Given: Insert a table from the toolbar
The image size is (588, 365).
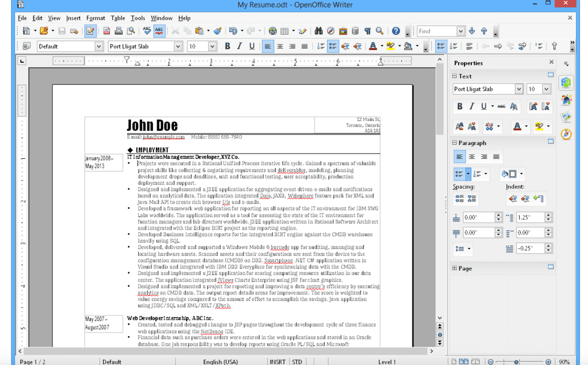Looking at the screenshot, I should pos(284,30).
